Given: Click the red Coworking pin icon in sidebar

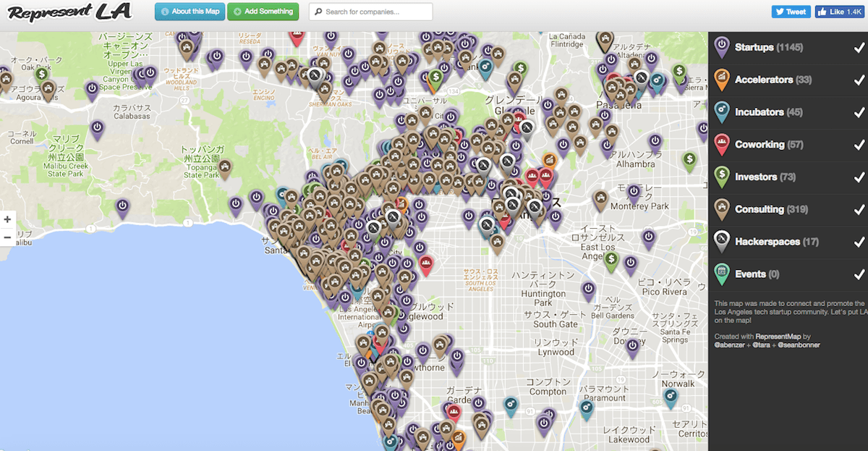Looking at the screenshot, I should click(x=721, y=144).
